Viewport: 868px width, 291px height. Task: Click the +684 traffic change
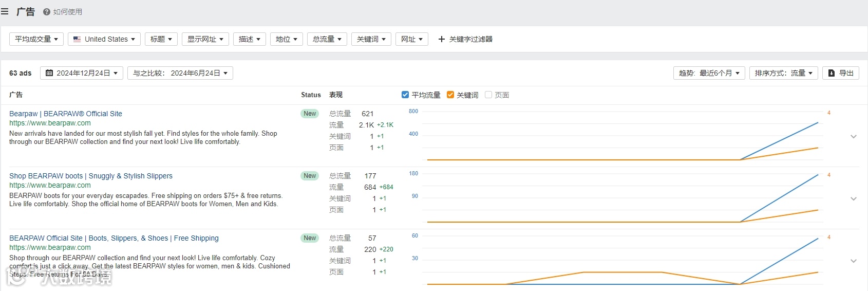[386, 187]
